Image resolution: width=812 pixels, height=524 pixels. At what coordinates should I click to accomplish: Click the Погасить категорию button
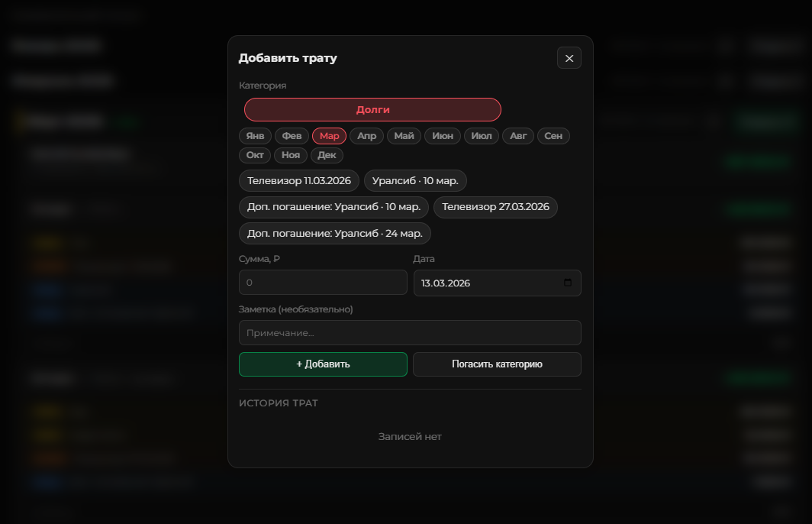pos(497,364)
